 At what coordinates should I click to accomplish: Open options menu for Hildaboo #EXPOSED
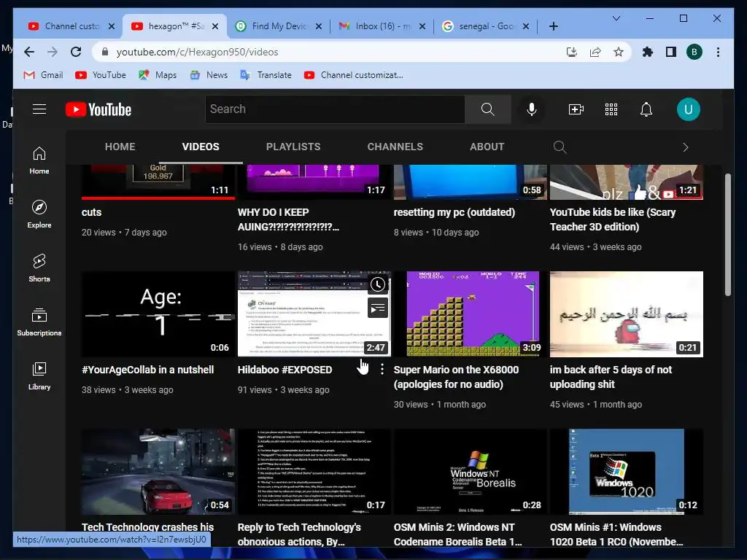(x=382, y=369)
